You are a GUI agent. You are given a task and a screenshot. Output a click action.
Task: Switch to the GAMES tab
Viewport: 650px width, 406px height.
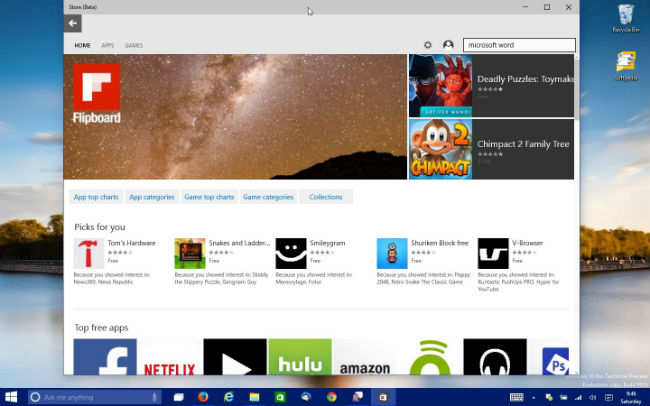coord(133,45)
